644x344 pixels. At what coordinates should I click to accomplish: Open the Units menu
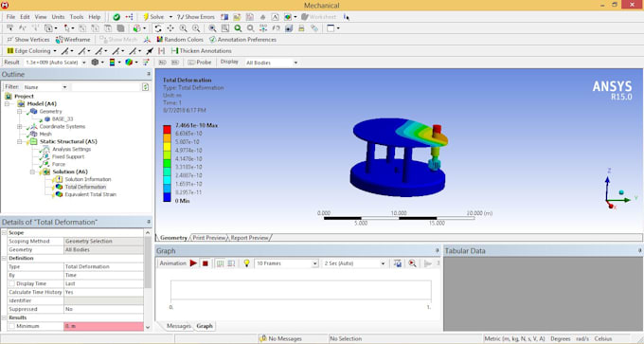click(x=58, y=17)
